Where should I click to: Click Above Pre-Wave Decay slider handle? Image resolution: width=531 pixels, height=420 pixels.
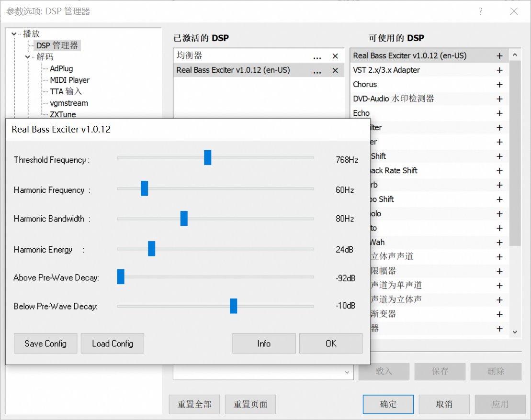pyautogui.click(x=121, y=277)
